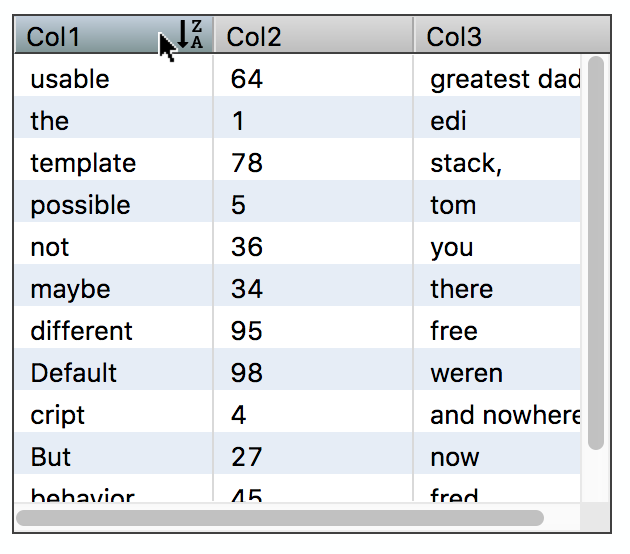Select the 'greatest dad' cell
Screen dimensions: 630x554
click(500, 79)
